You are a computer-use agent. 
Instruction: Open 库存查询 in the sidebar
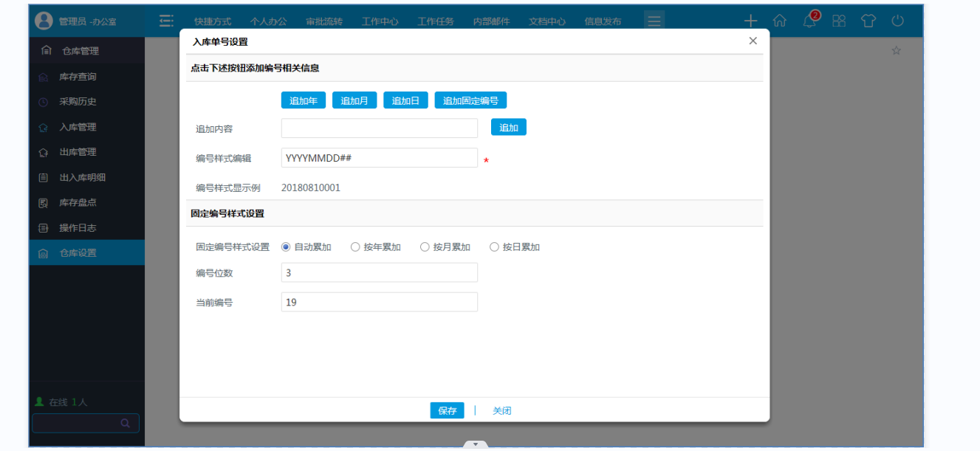(78, 77)
